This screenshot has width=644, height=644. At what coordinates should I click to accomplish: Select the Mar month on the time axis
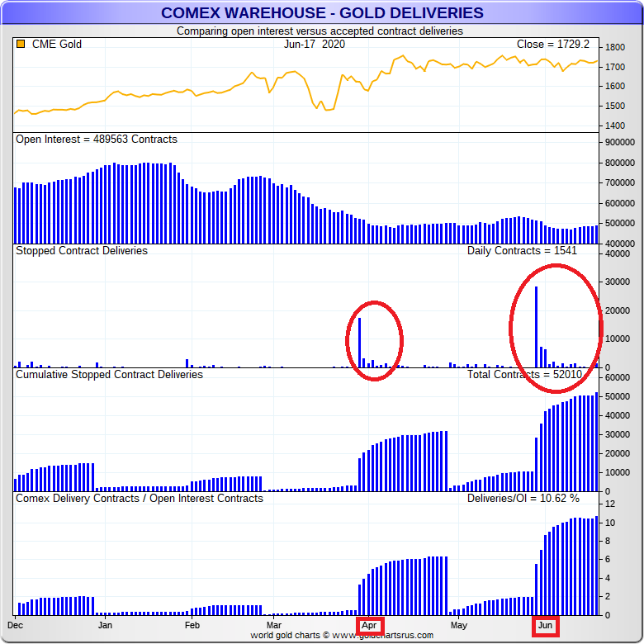[x=274, y=626]
